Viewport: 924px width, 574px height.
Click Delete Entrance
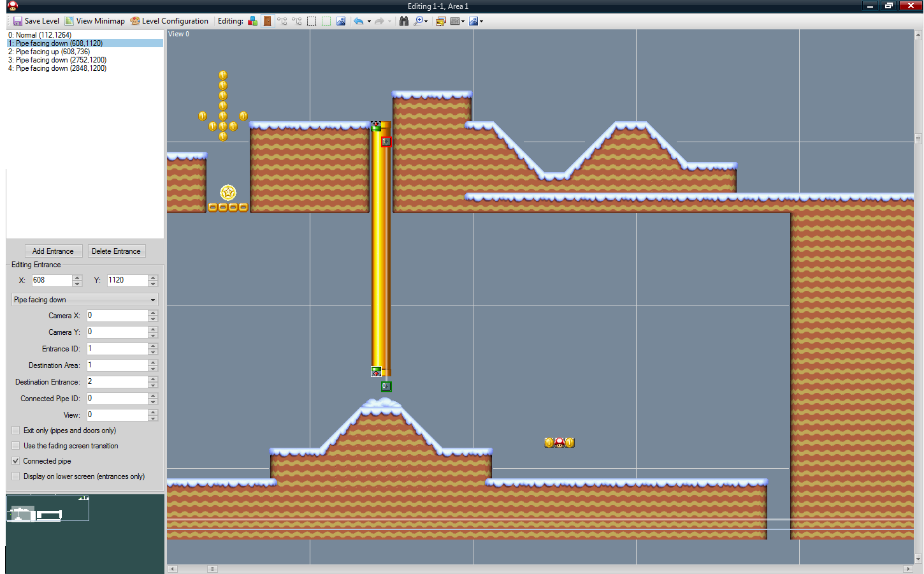pyautogui.click(x=117, y=251)
